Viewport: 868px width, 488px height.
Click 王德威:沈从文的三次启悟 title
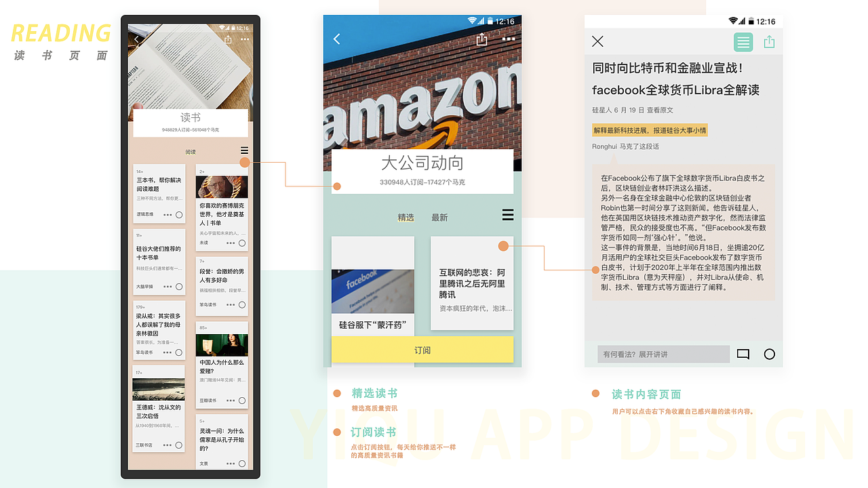click(159, 411)
